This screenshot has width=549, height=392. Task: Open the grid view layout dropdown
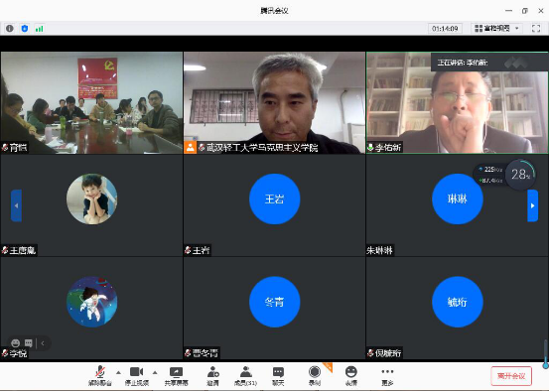[496, 29]
